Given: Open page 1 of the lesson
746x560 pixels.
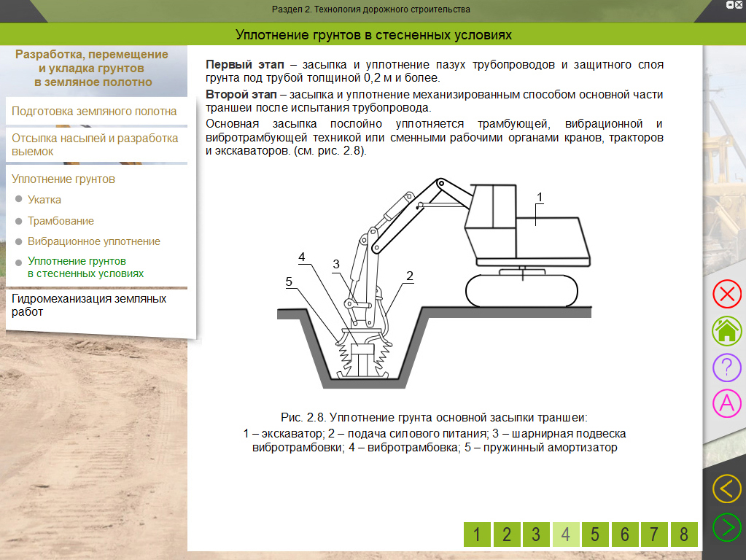Looking at the screenshot, I should pos(477,534).
